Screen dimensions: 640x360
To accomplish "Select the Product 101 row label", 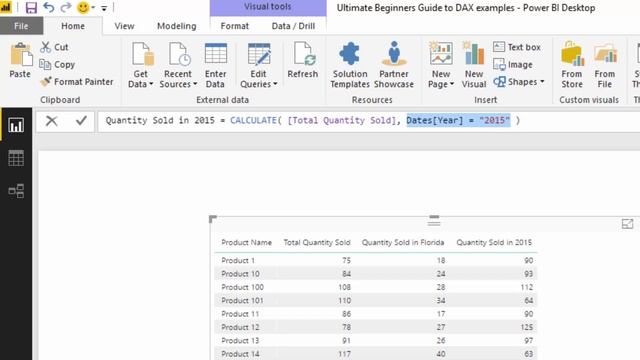I will 242,301.
